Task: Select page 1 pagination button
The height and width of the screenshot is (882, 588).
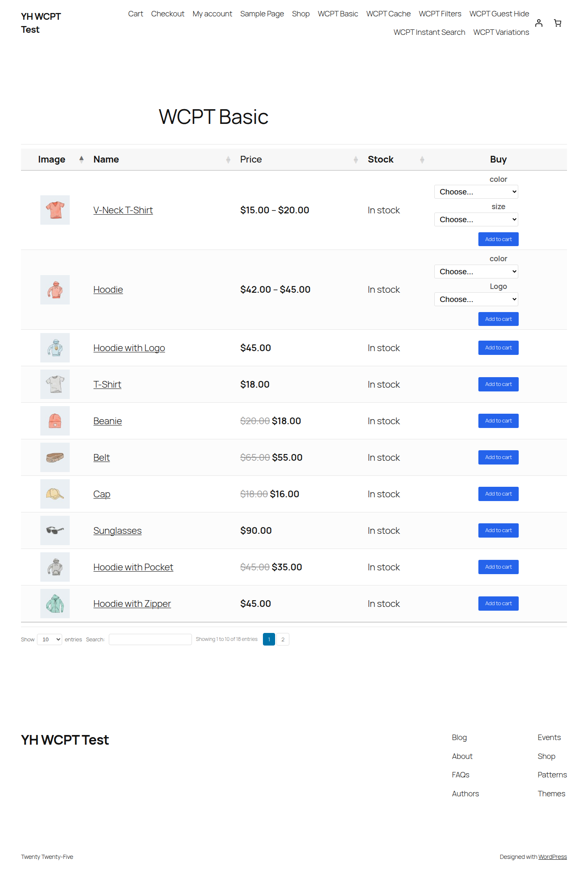Action: pyautogui.click(x=269, y=639)
